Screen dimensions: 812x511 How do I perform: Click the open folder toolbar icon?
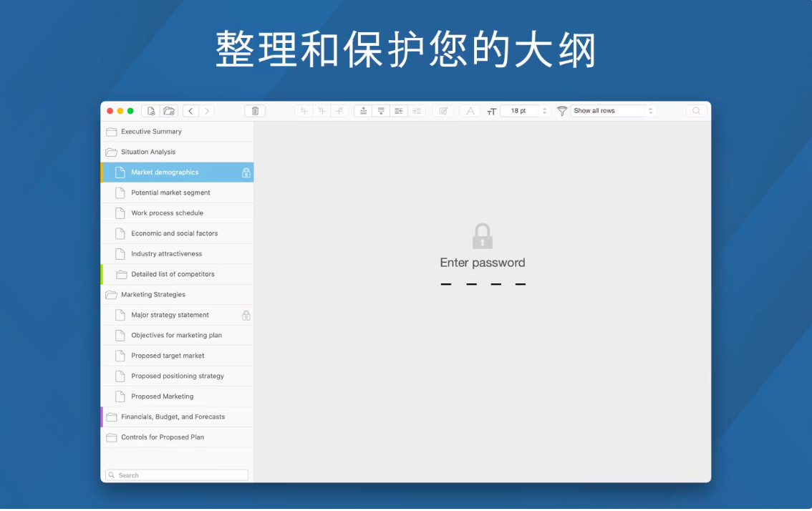[x=169, y=111]
